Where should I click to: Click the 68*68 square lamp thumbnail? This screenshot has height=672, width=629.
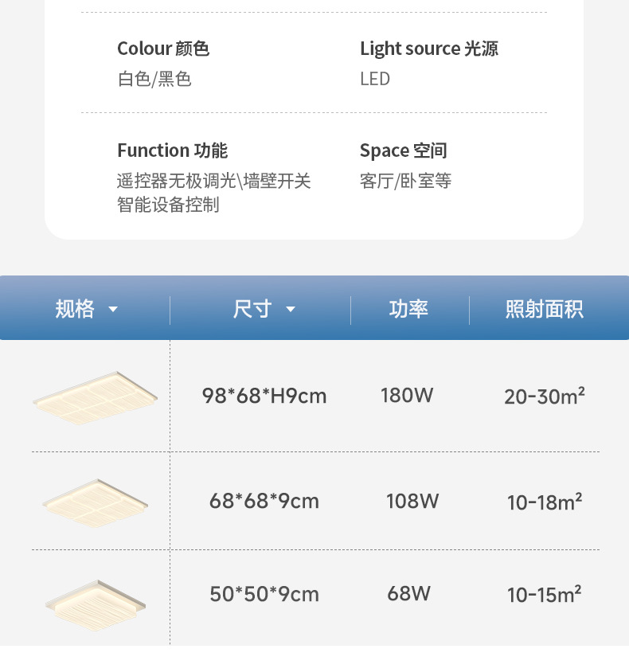[96, 502]
